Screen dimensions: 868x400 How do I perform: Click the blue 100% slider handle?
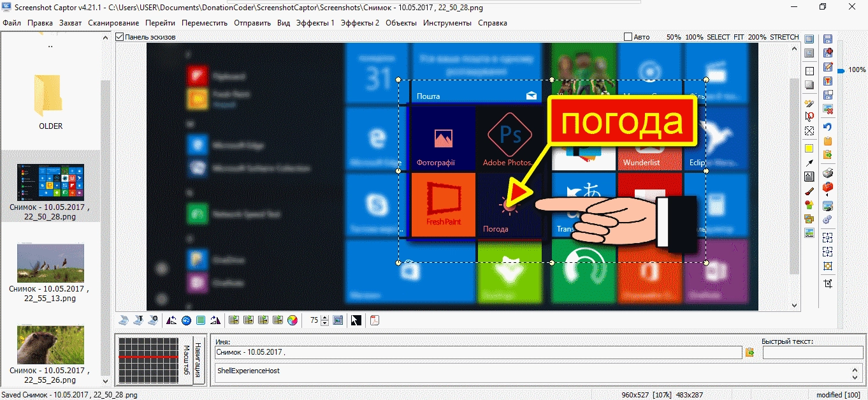pyautogui.click(x=841, y=70)
